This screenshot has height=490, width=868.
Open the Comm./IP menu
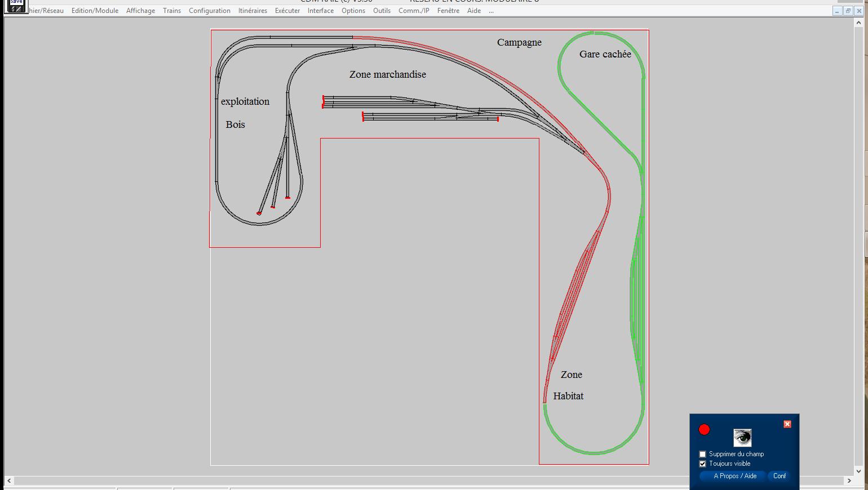click(414, 11)
